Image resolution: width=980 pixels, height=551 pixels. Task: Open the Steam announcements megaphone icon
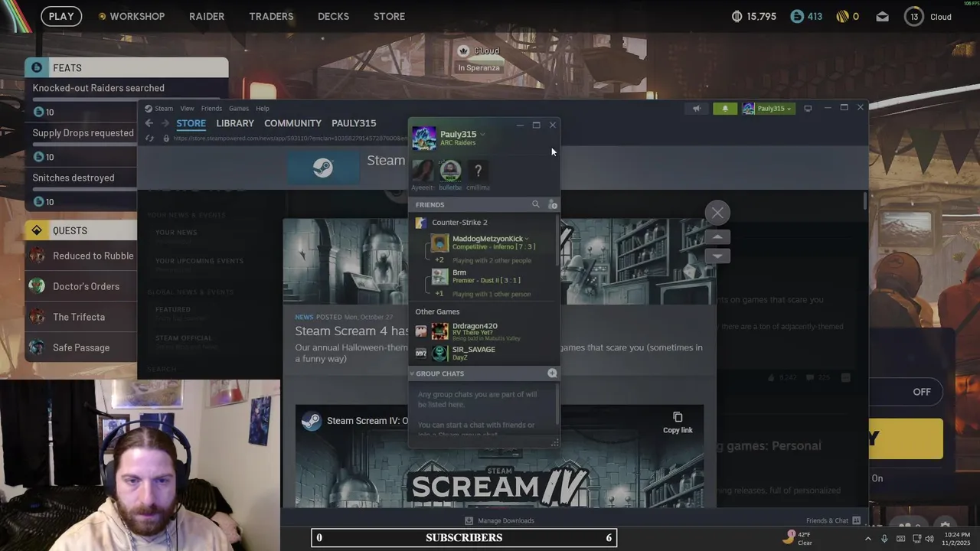(x=697, y=109)
